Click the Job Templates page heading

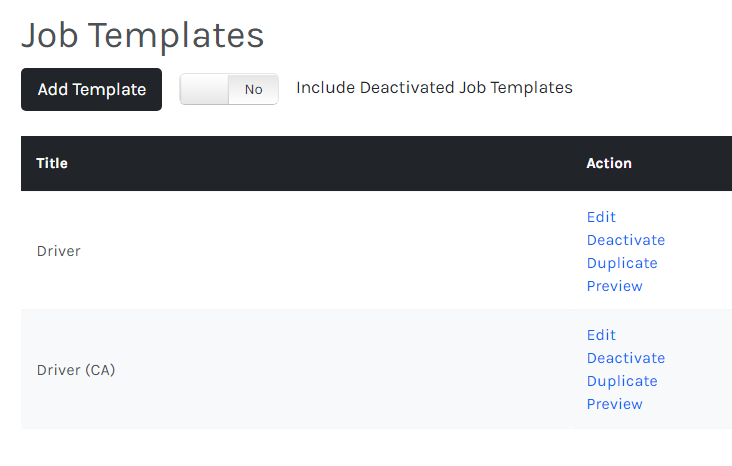click(x=143, y=35)
